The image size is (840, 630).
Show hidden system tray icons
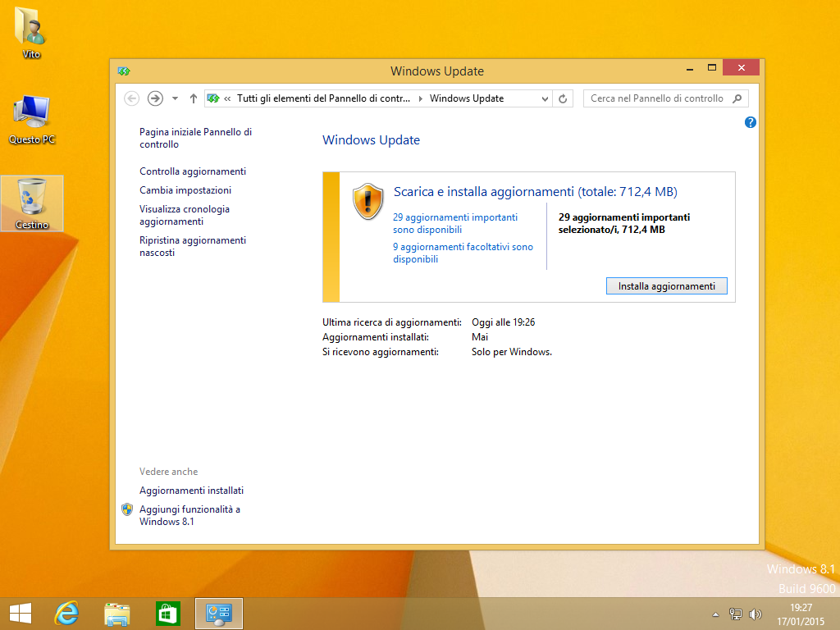click(715, 614)
